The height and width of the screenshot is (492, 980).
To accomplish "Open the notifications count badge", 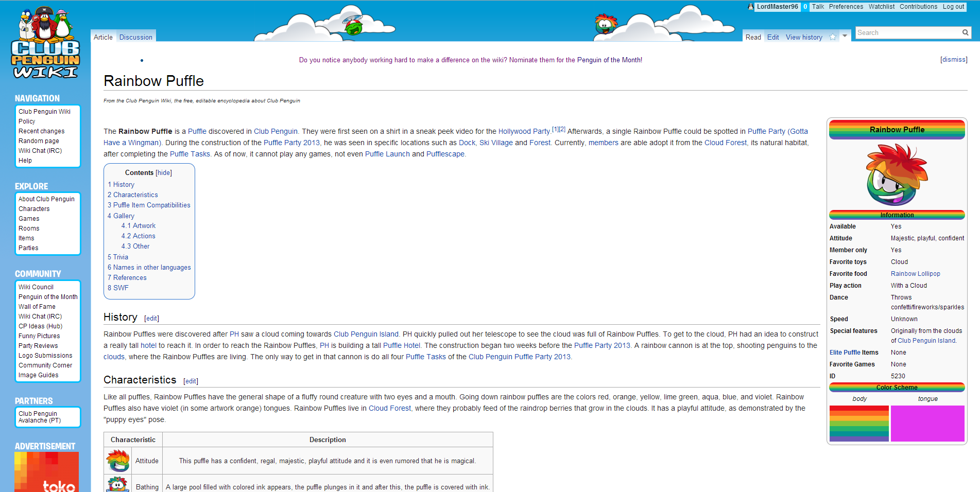I will (805, 7).
